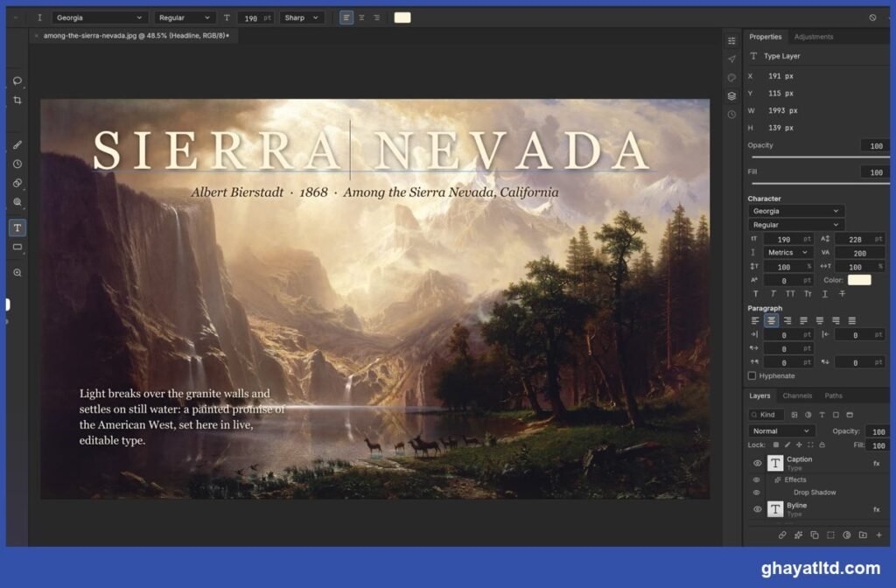Click the font size field in options bar
Image resolution: width=896 pixels, height=588 pixels.
pyautogui.click(x=255, y=17)
